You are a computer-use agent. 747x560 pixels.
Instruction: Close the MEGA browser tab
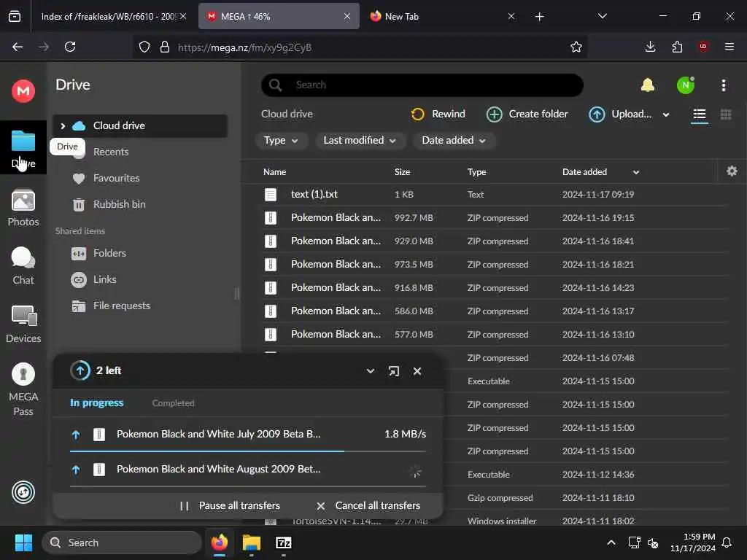347,17
